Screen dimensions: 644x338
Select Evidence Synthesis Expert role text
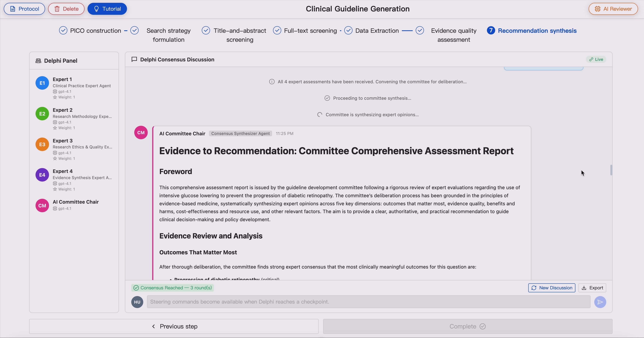[82, 178]
